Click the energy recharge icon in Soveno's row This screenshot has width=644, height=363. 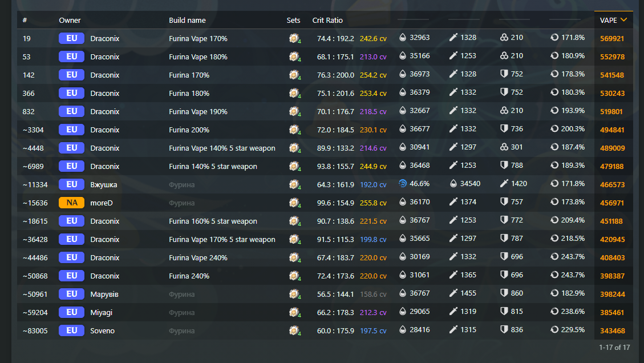tap(554, 330)
